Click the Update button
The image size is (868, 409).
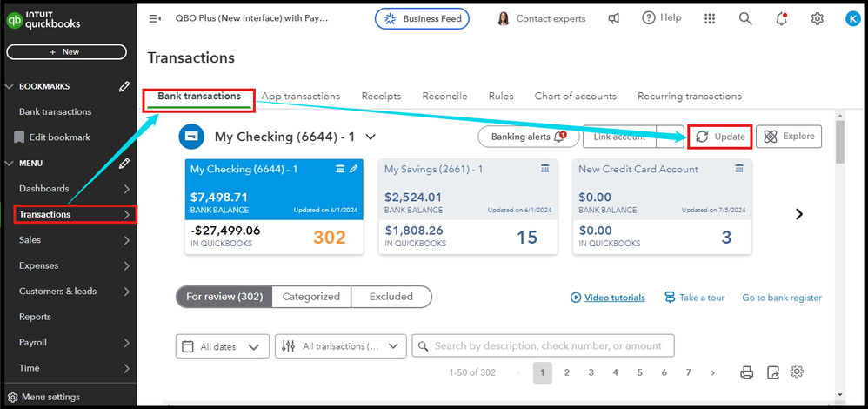tap(719, 137)
